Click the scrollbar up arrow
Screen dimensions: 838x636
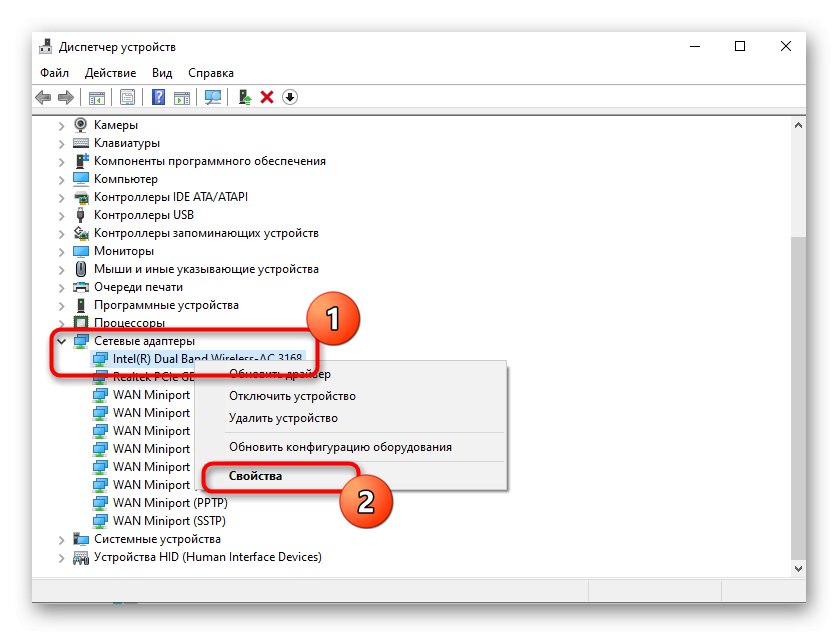(x=798, y=125)
